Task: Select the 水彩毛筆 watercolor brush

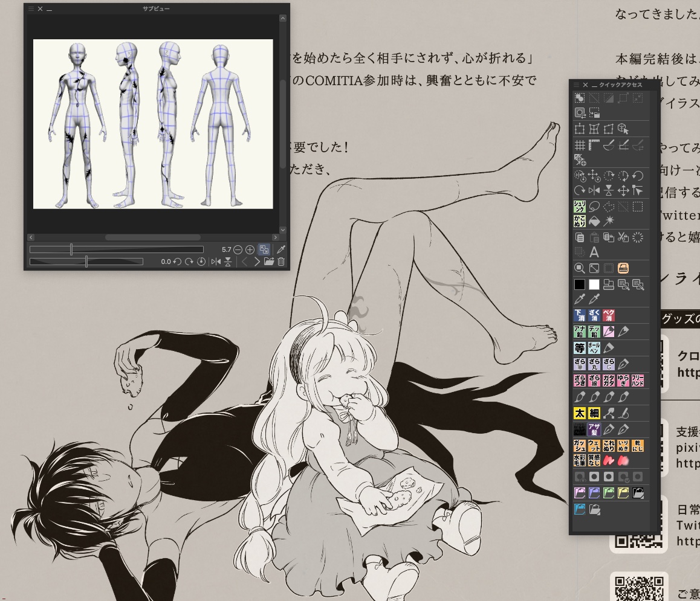Action: tap(580, 460)
